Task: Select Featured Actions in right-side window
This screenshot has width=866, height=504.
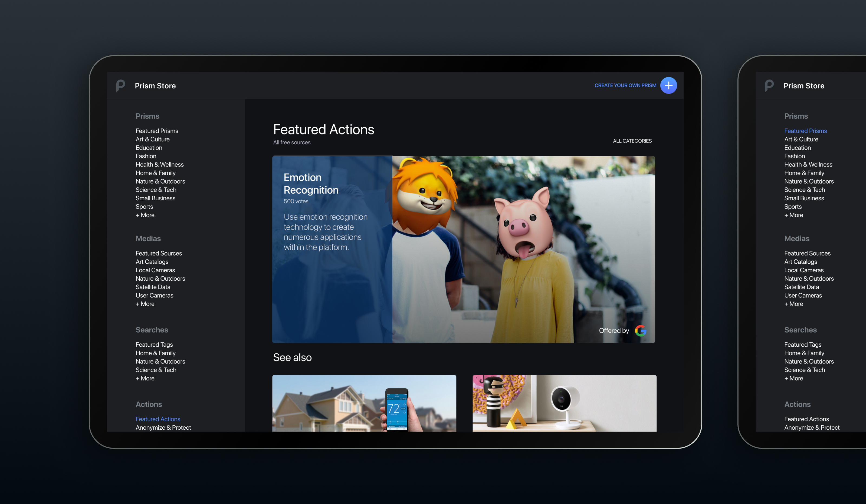Action: 806,419
